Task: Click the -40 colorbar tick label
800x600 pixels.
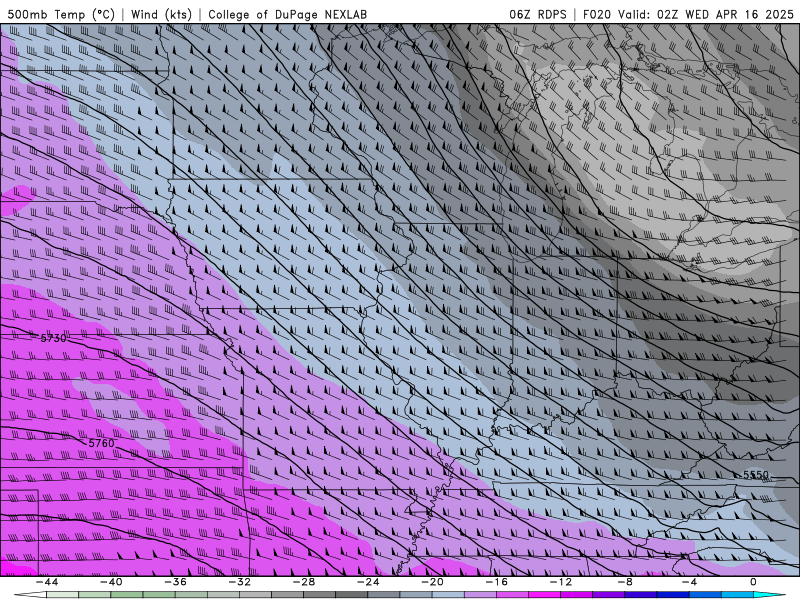Action: 111,582
